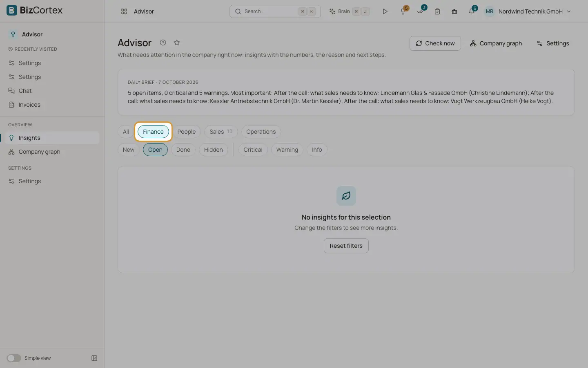
Task: Toggle the Done status filter
Action: pyautogui.click(x=183, y=150)
